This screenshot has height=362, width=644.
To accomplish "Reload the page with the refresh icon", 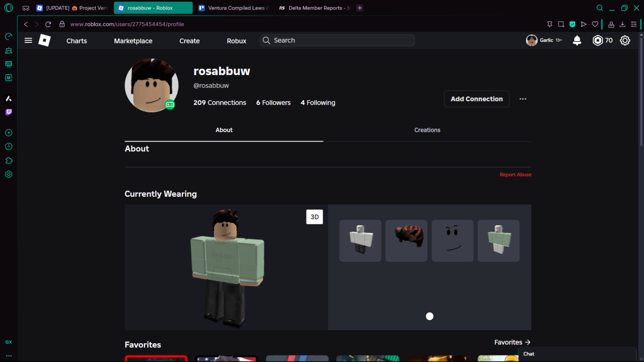I will (48, 24).
